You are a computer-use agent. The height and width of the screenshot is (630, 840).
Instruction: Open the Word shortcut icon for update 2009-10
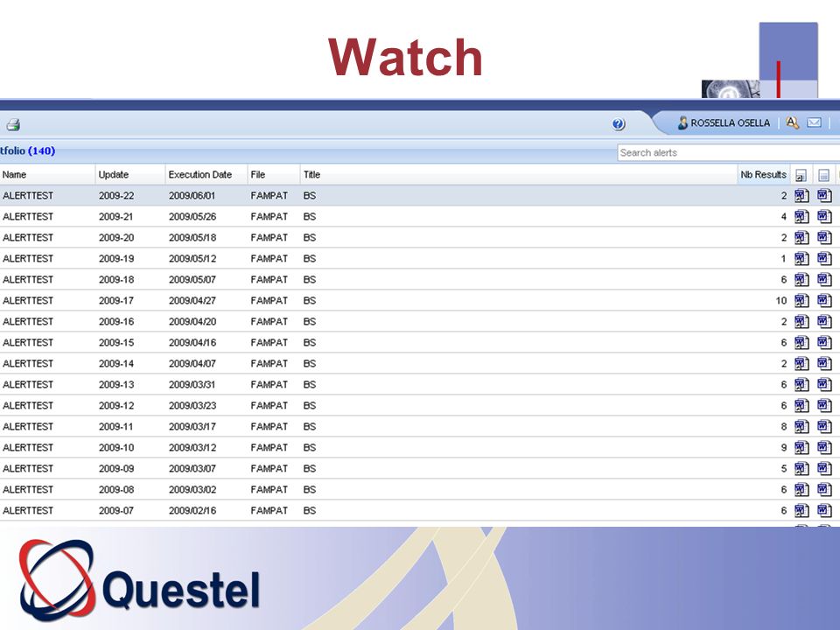[x=801, y=447]
